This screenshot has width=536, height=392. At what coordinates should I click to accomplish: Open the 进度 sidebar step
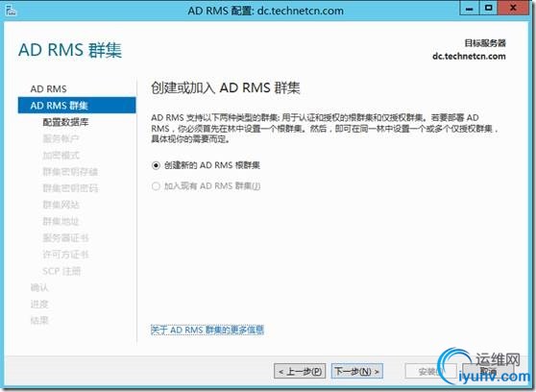point(39,305)
